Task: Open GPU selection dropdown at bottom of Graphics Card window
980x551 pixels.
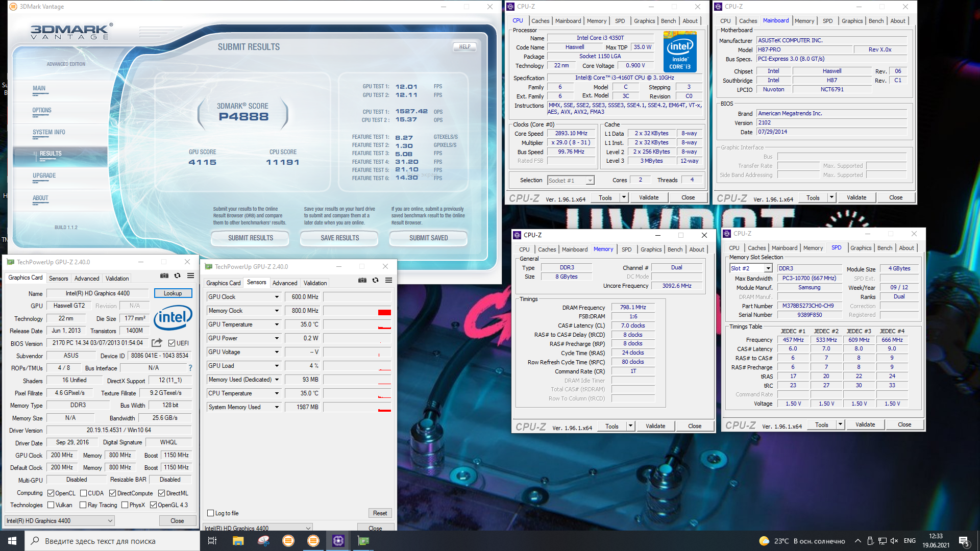Action: point(60,521)
